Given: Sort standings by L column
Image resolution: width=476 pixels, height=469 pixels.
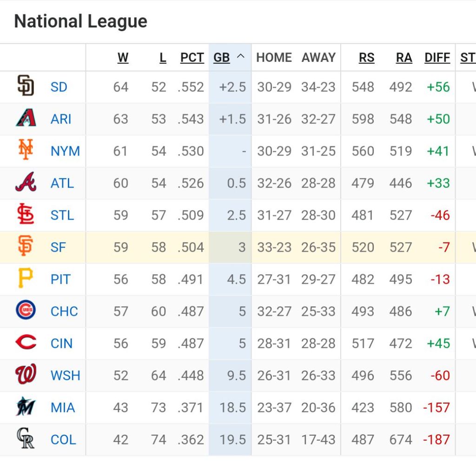Looking at the screenshot, I should tap(163, 58).
